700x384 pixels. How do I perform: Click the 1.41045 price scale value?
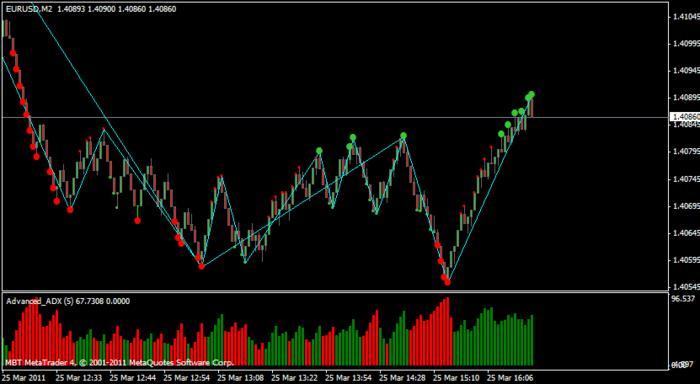(686, 17)
